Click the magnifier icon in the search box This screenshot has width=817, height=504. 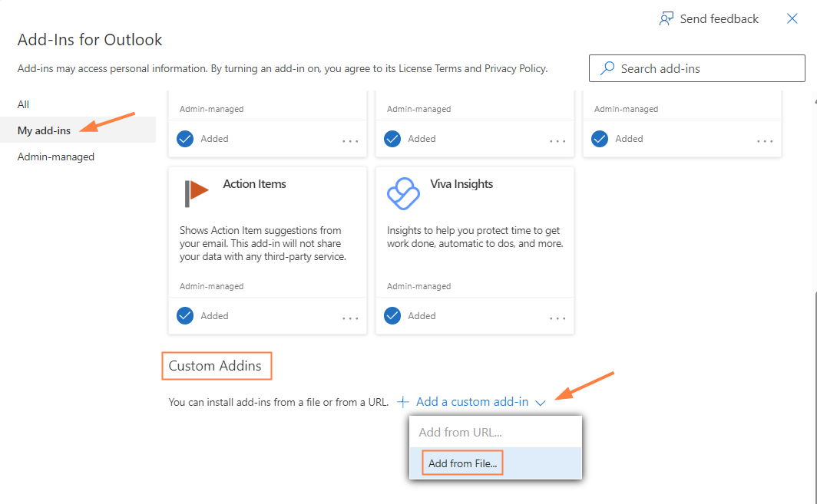point(607,68)
